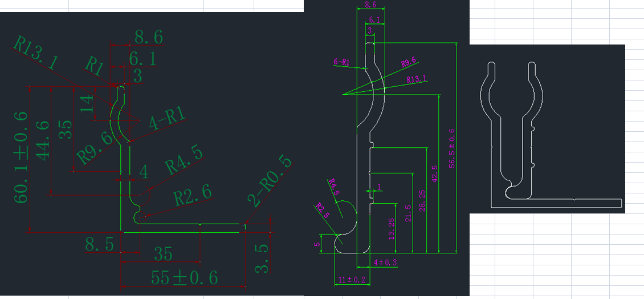Image resolution: width=644 pixels, height=299 pixels.
Task: Click the 6-R1 radius callout
Action: click(x=341, y=62)
